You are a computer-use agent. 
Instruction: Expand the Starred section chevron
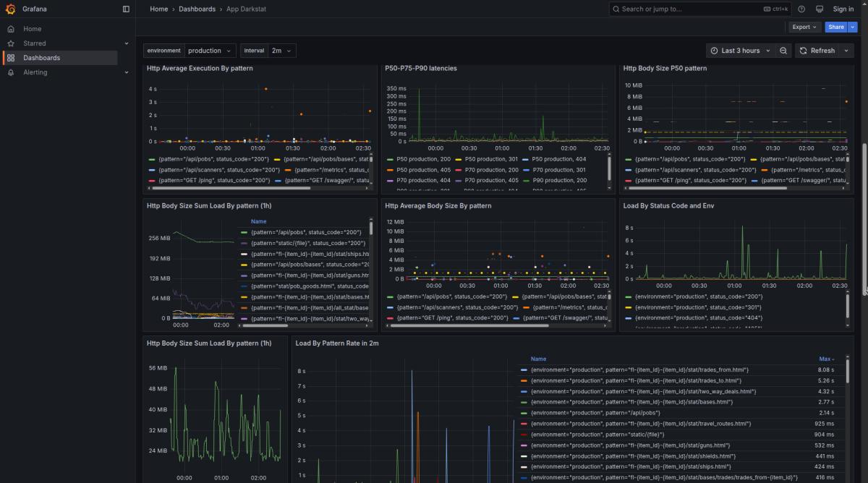(x=127, y=43)
